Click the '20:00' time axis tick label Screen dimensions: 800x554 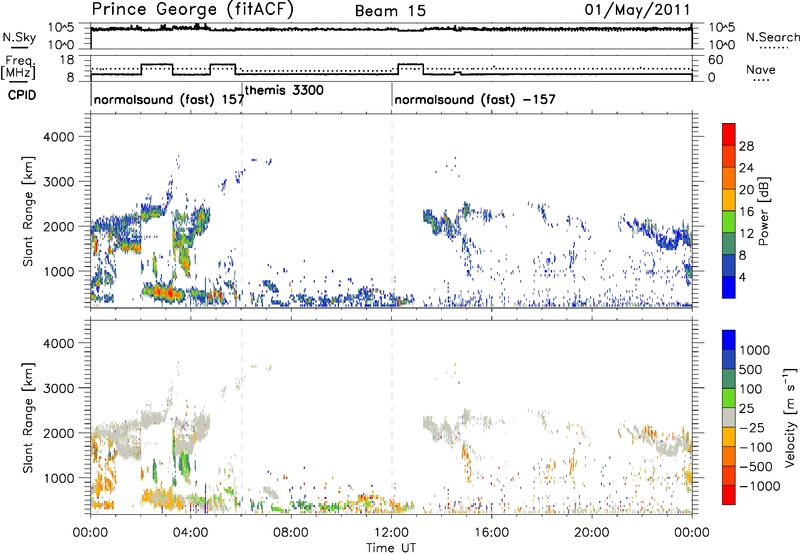click(592, 533)
